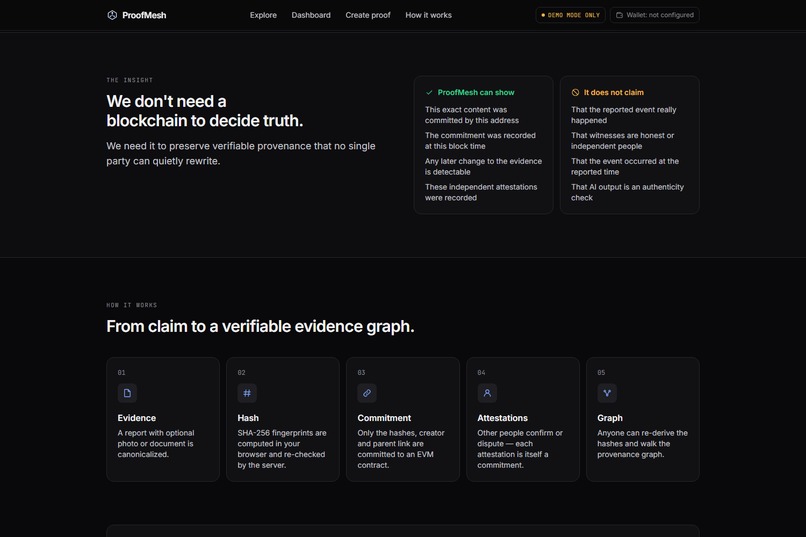Click 'That the event occurred at' line
Image resolution: width=806 pixels, height=537 pixels.
pyautogui.click(x=625, y=166)
